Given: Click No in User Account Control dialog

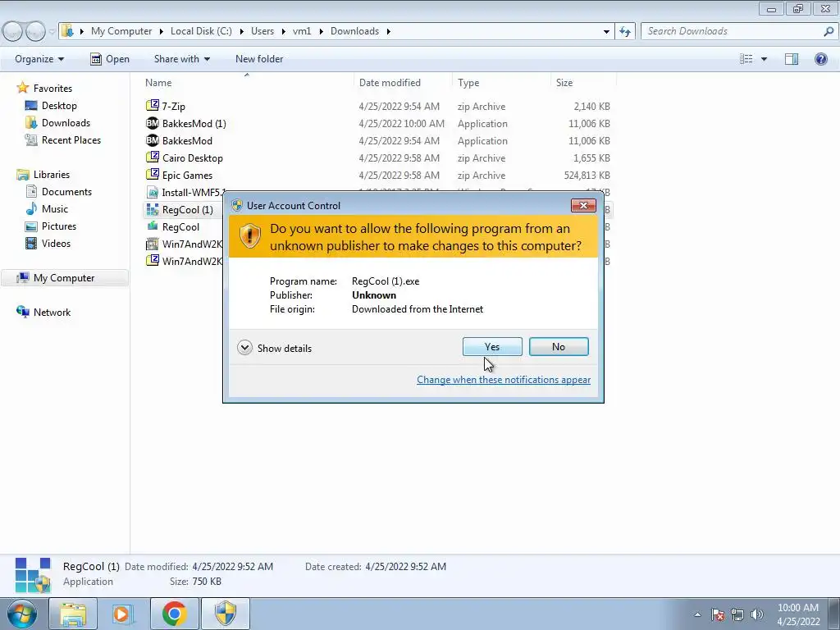Looking at the screenshot, I should [558, 347].
